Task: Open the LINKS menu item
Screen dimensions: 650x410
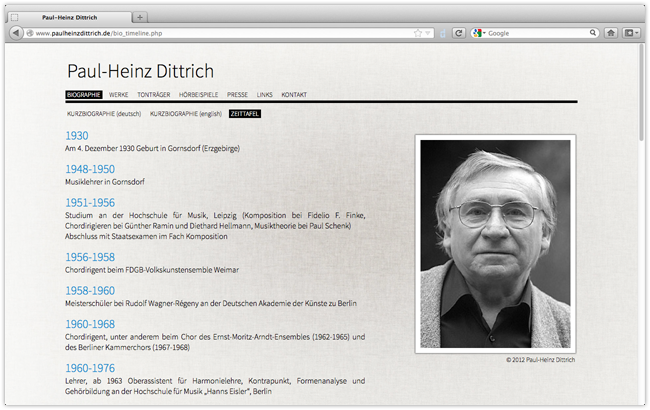Action: coord(264,95)
